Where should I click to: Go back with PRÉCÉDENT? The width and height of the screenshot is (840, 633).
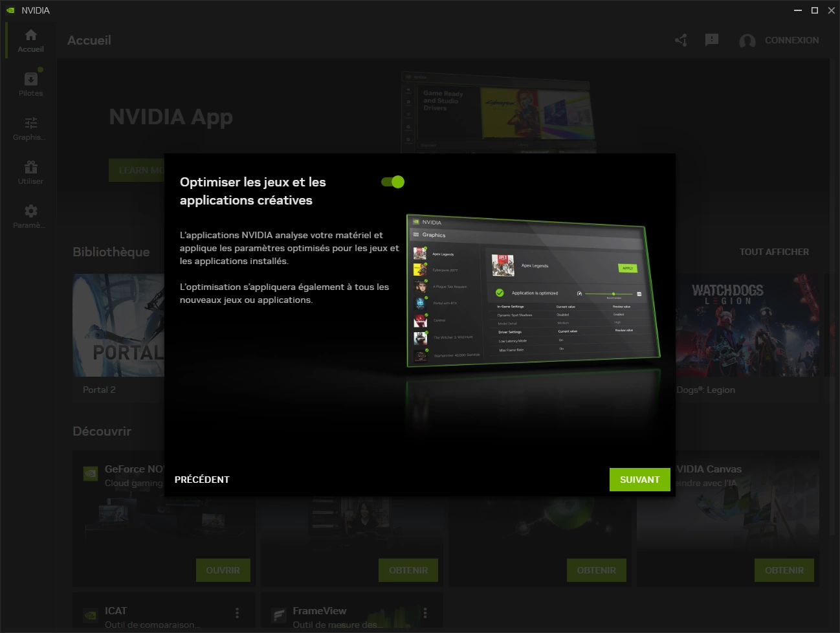202,480
